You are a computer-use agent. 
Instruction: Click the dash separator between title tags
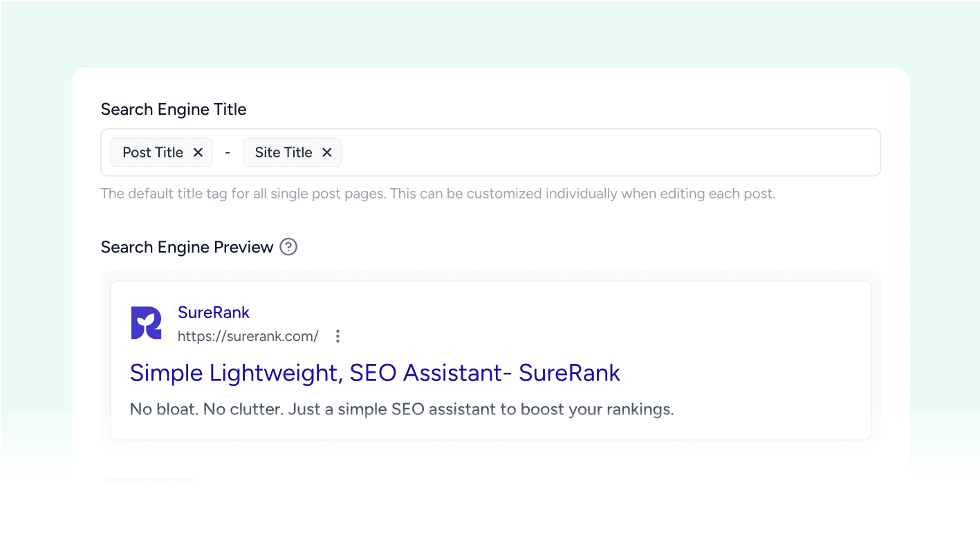pyautogui.click(x=228, y=153)
